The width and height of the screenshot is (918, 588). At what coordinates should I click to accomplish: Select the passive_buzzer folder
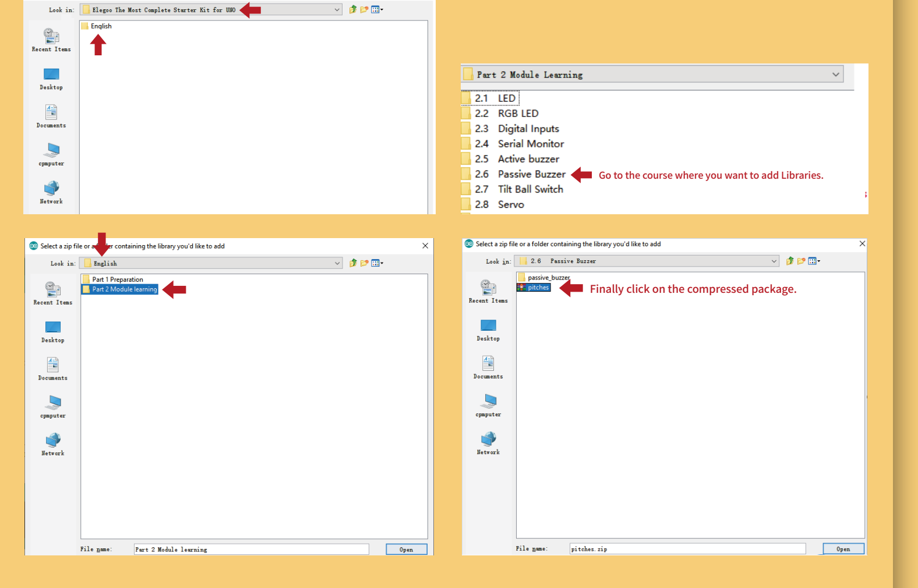point(544,278)
